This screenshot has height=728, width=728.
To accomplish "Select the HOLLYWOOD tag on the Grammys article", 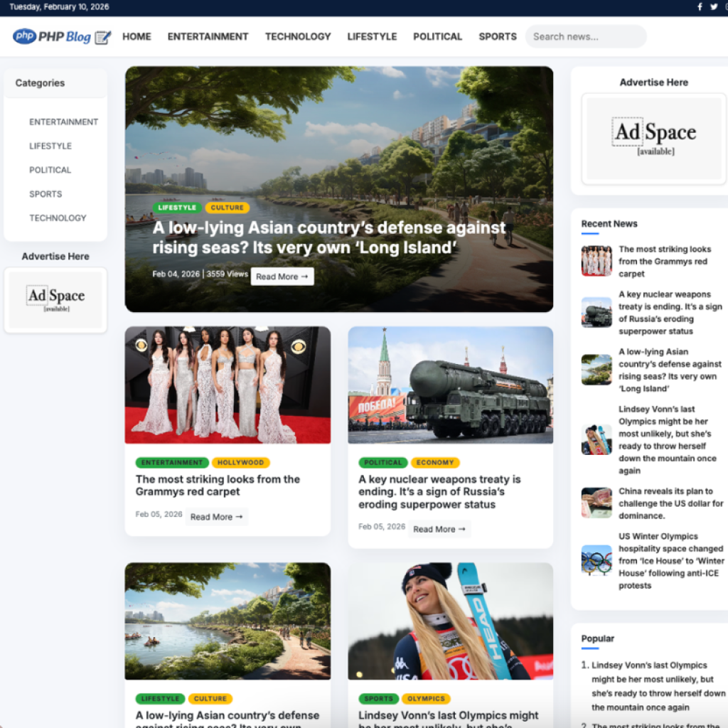I will [240, 462].
